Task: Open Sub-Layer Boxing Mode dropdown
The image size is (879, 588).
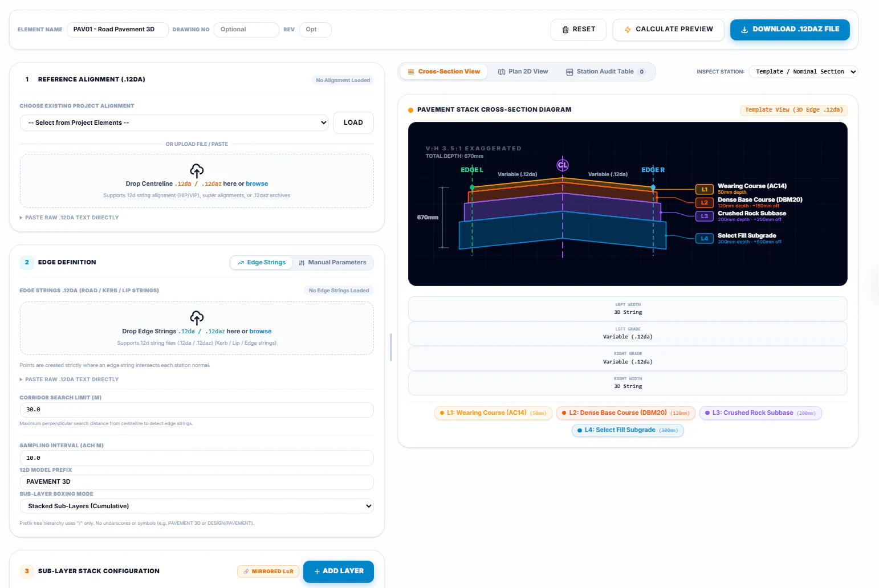Action: click(197, 506)
